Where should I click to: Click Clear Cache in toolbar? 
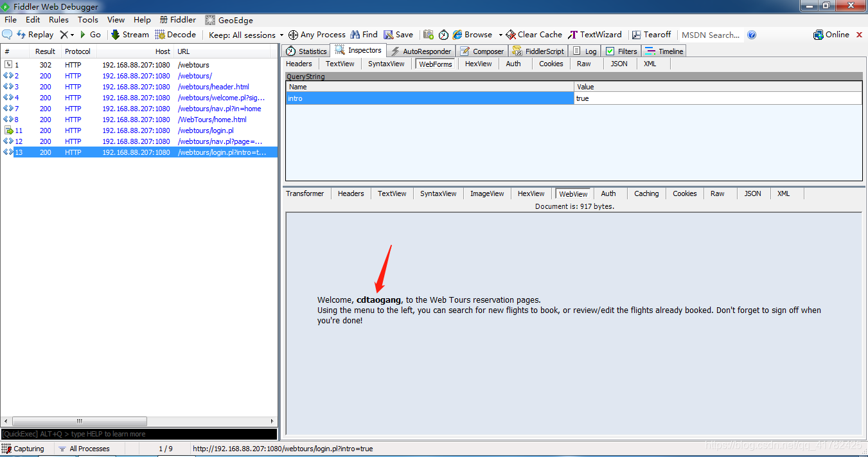pyautogui.click(x=534, y=35)
